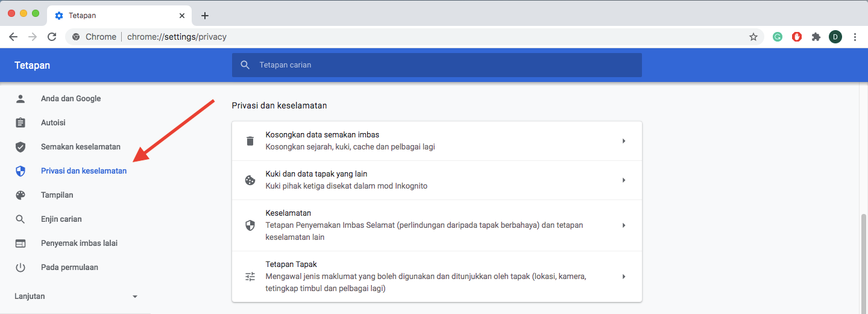The width and height of the screenshot is (868, 314).
Task: Open a new tab with plus button
Action: tap(205, 16)
